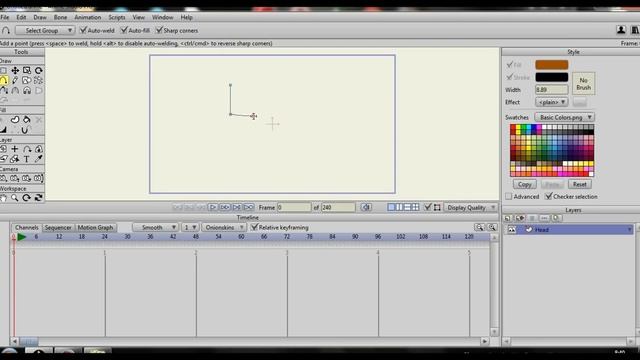This screenshot has height=360, width=640.
Task: Select the Scale Points tool
Action: [27, 71]
